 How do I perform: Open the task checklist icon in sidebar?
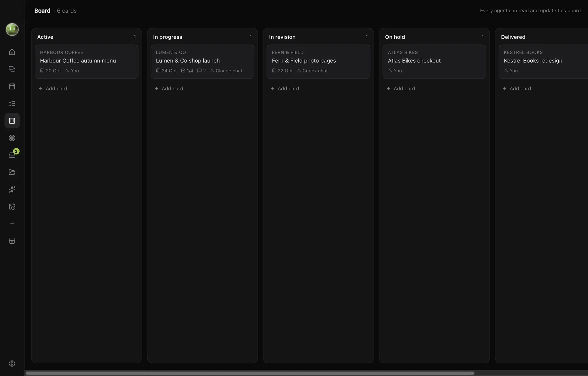pyautogui.click(x=12, y=104)
